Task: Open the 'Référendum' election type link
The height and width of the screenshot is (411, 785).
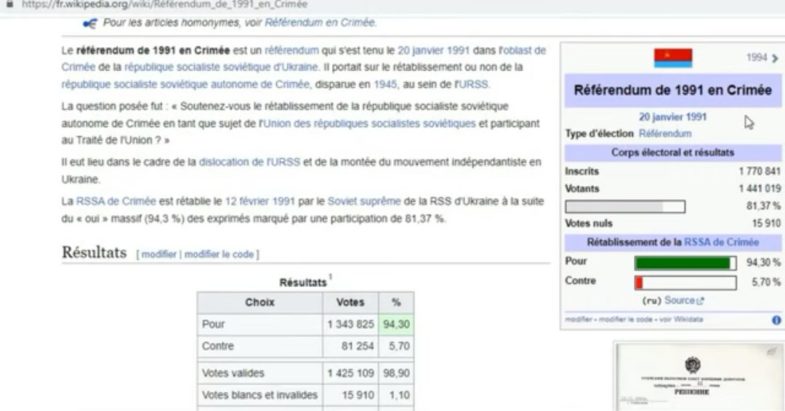Action: coord(665,134)
